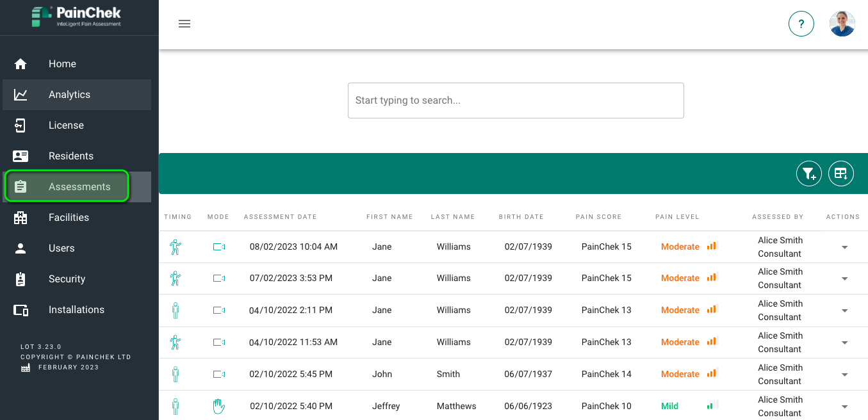
Task: Click the search input field
Action: [x=516, y=101]
